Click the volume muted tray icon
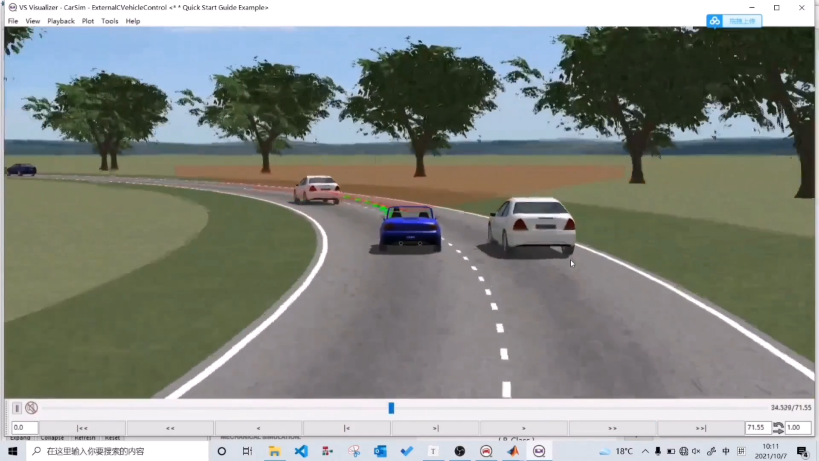The width and height of the screenshot is (819, 461). [x=696, y=451]
